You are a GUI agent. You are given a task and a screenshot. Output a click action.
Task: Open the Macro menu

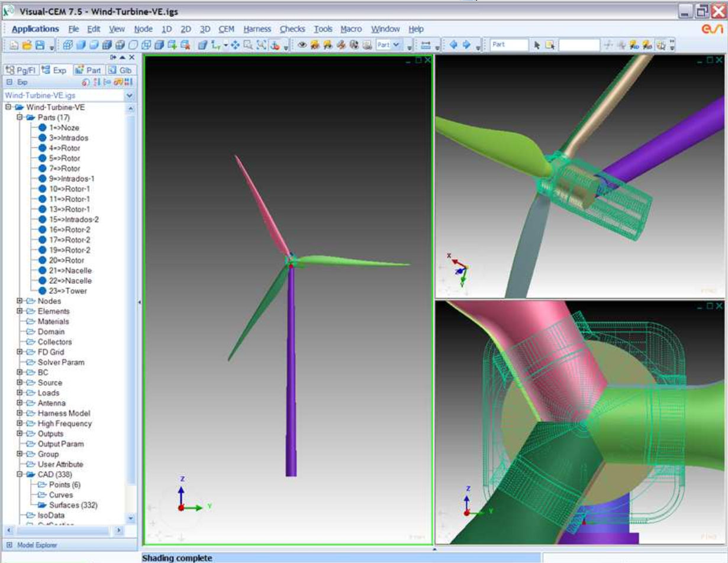tap(351, 29)
